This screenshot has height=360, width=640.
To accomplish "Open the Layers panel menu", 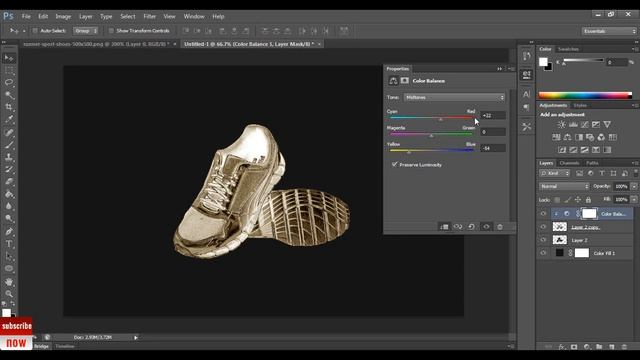I will click(x=634, y=163).
